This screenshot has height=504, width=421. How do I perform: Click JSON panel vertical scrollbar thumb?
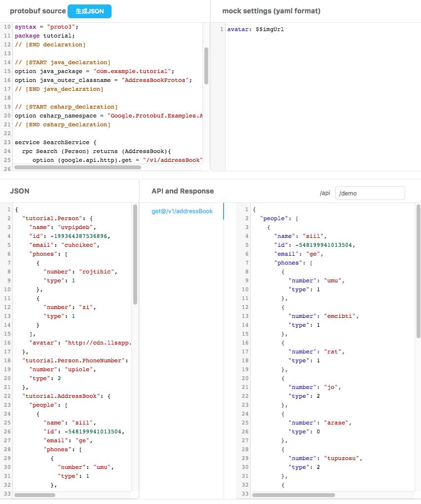(x=135, y=254)
